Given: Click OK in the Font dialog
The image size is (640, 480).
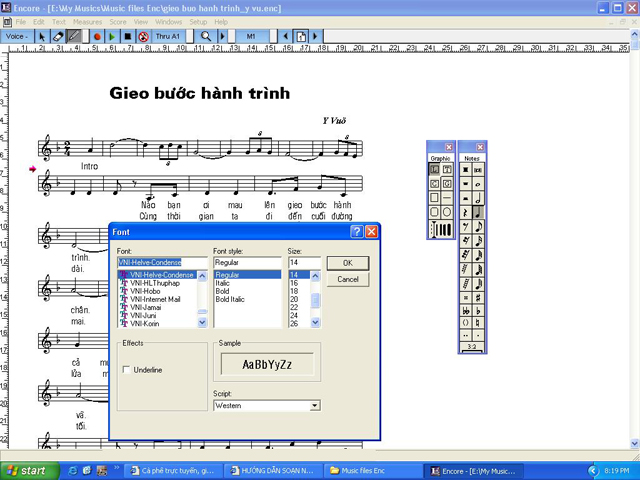Looking at the screenshot, I should (348, 263).
